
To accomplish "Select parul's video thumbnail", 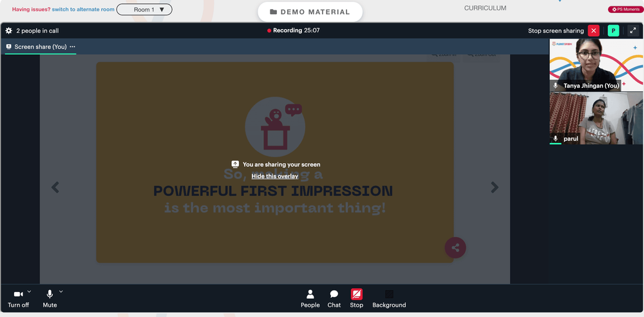I will coord(596,119).
